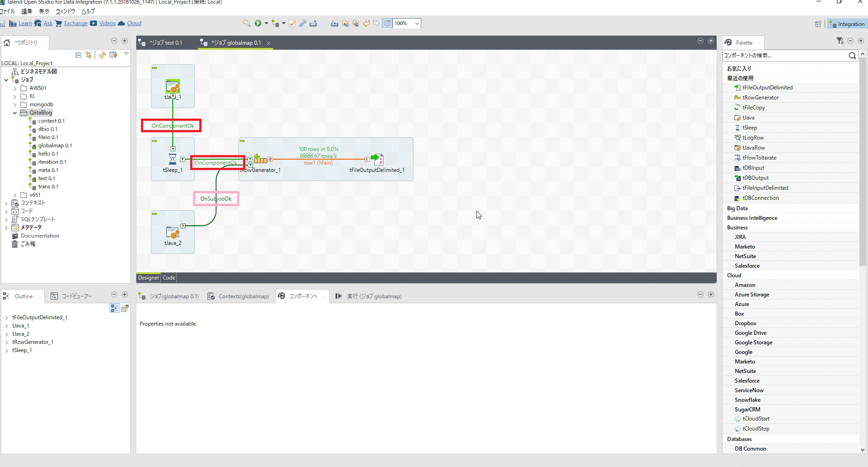Click the palette filter icon
The width and height of the screenshot is (868, 467).
click(x=840, y=41)
